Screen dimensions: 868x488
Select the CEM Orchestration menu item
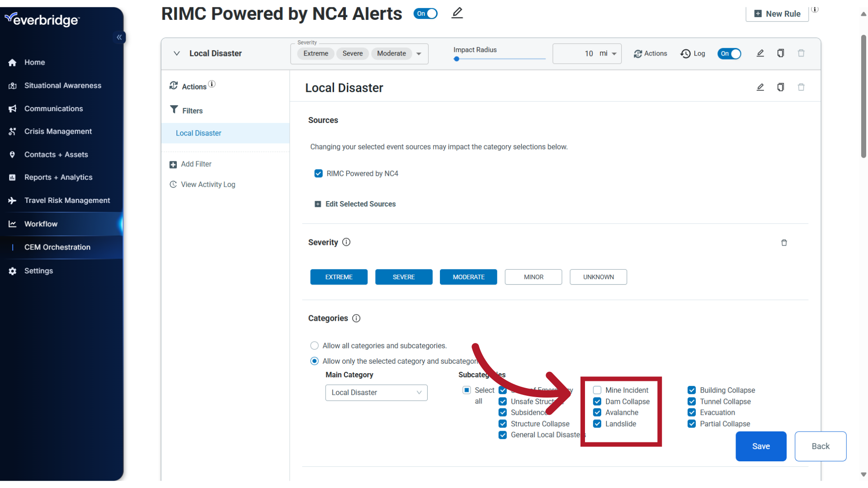(x=58, y=247)
